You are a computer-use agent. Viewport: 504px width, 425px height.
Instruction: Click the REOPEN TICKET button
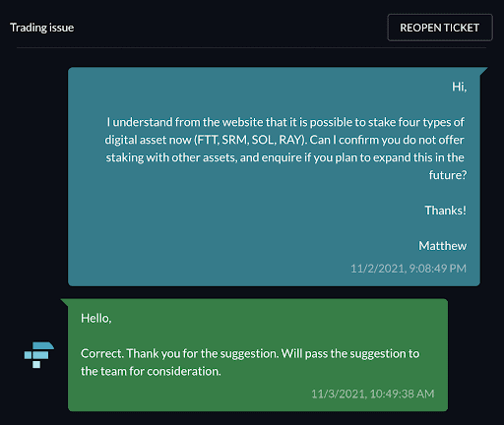click(440, 28)
